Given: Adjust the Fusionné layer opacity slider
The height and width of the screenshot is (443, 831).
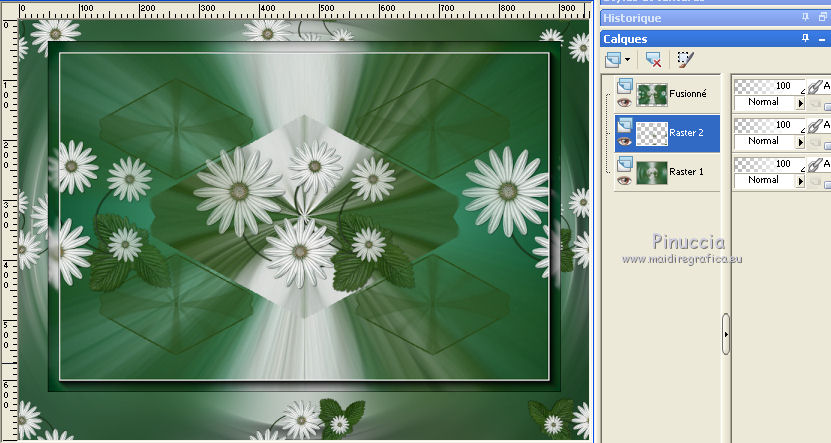Looking at the screenshot, I should tap(770, 86).
